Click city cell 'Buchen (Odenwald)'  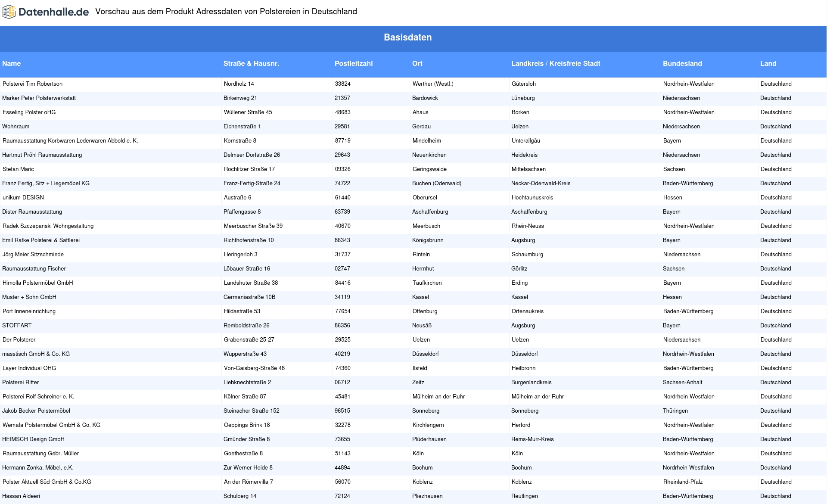point(437,184)
